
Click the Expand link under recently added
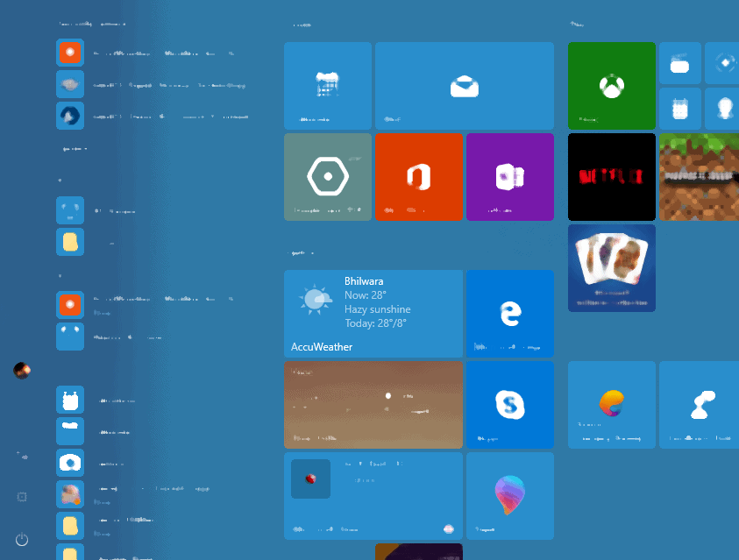tap(75, 149)
